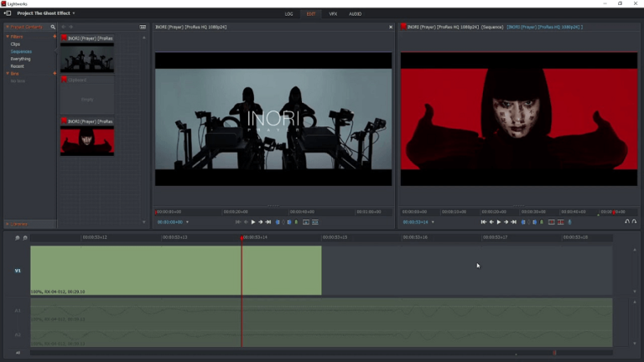Switch to the VFX tab
Image resolution: width=644 pixels, height=362 pixels.
tap(333, 14)
